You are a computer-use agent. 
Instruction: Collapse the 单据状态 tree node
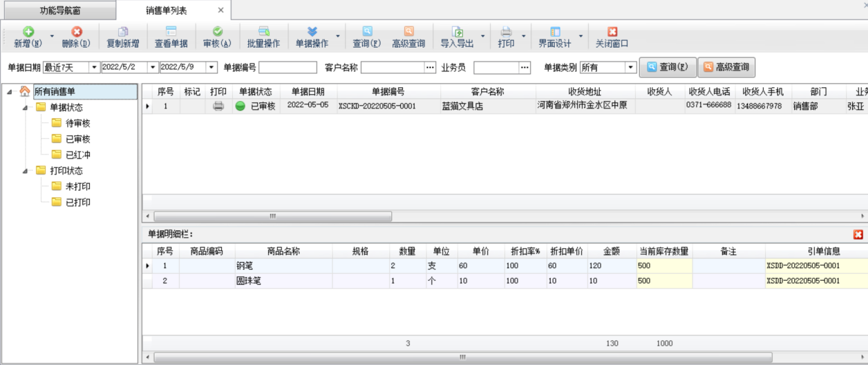click(x=26, y=108)
